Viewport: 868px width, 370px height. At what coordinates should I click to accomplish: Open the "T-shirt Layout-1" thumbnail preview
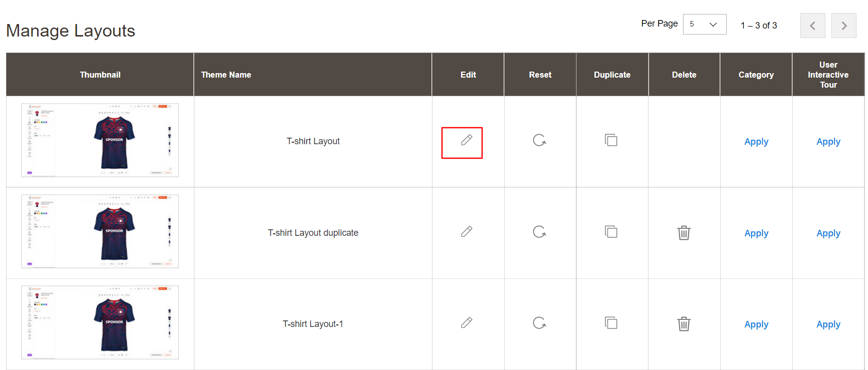click(99, 323)
